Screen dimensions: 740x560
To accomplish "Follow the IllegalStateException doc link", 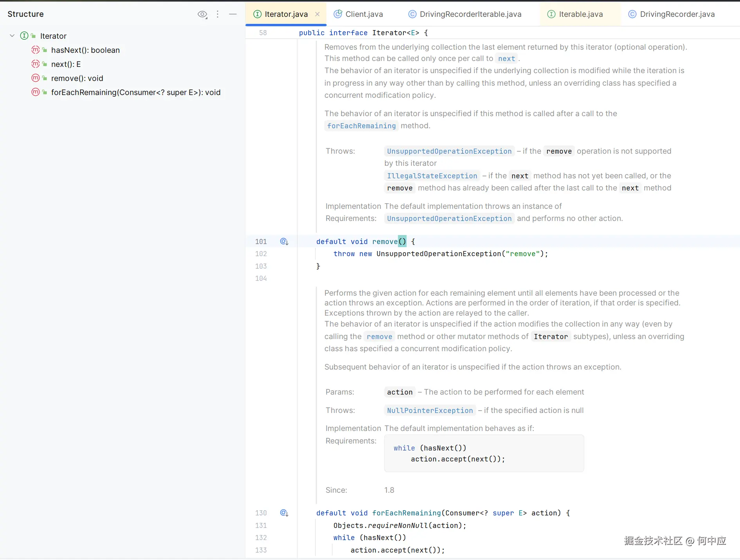I will pyautogui.click(x=432, y=176).
